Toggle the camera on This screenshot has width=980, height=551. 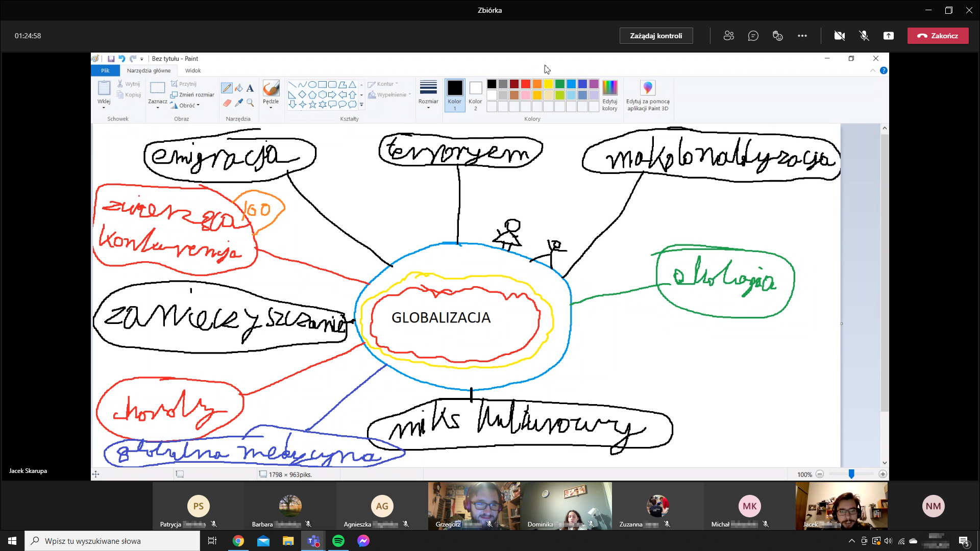839,36
